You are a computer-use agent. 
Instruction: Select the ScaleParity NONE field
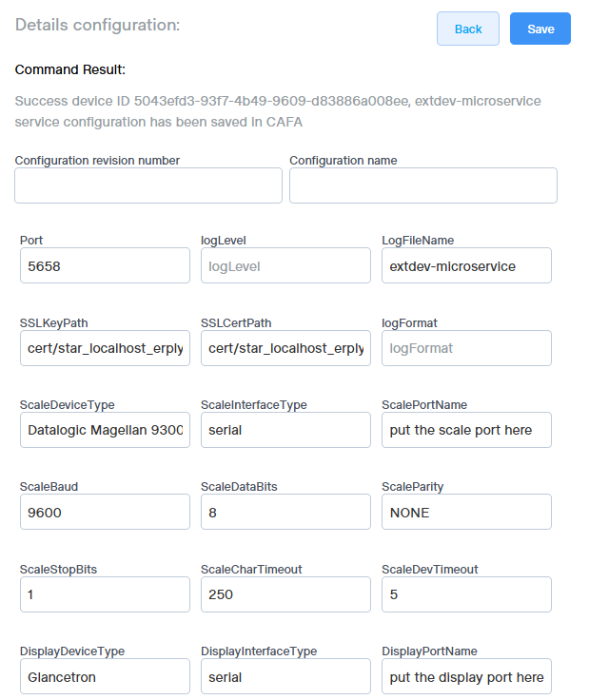466,512
